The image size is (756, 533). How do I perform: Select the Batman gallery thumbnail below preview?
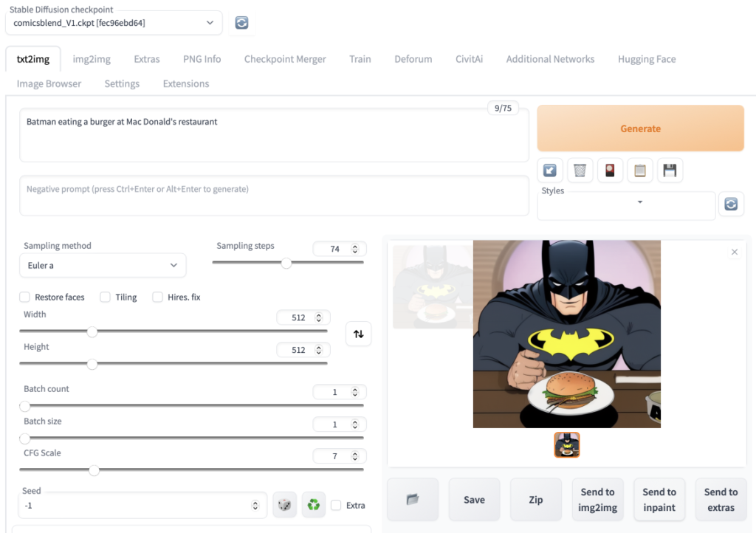[567, 444]
